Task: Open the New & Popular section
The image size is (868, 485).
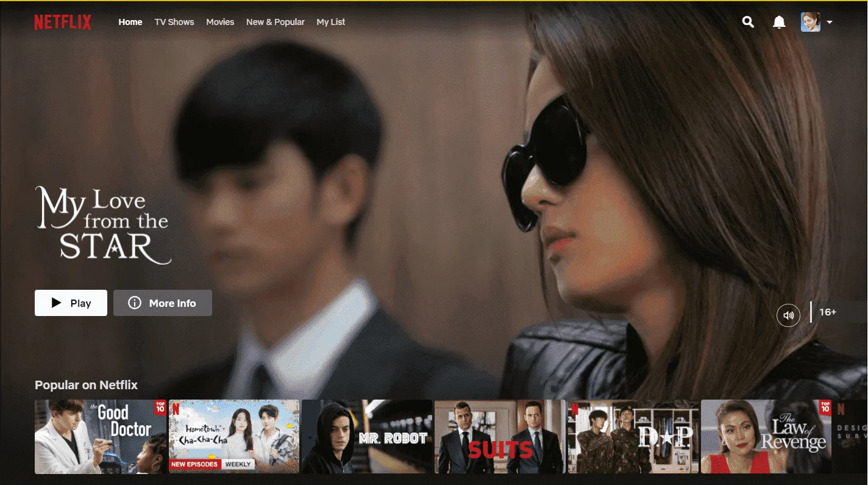Action: pyautogui.click(x=276, y=22)
